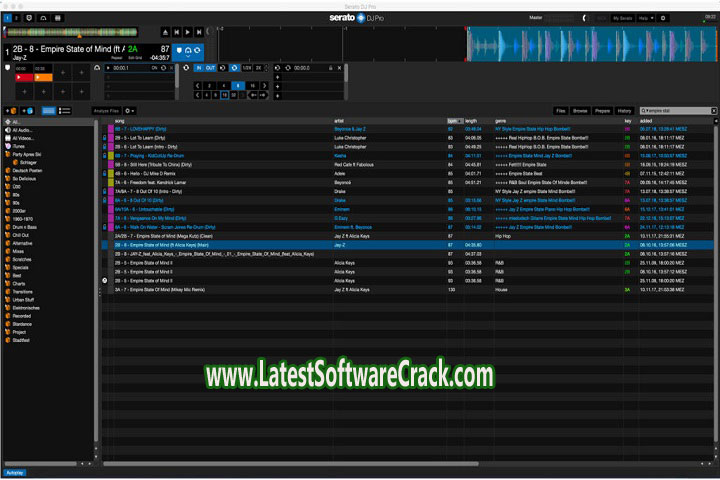Expand the Party Apres Ski crate
The image size is (720, 480).
coord(8,153)
